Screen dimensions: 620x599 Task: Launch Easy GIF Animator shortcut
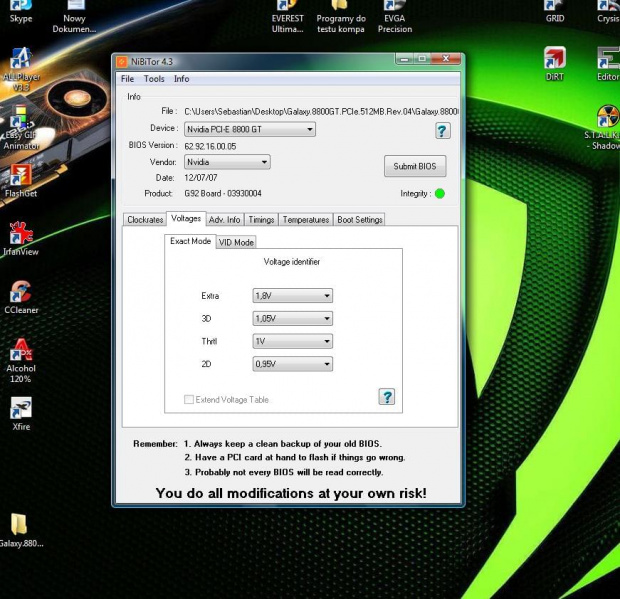click(21, 128)
